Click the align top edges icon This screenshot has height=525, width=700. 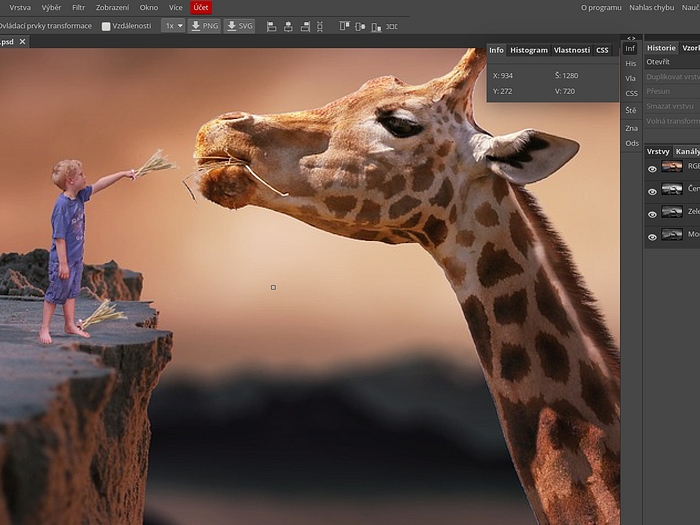tap(345, 26)
